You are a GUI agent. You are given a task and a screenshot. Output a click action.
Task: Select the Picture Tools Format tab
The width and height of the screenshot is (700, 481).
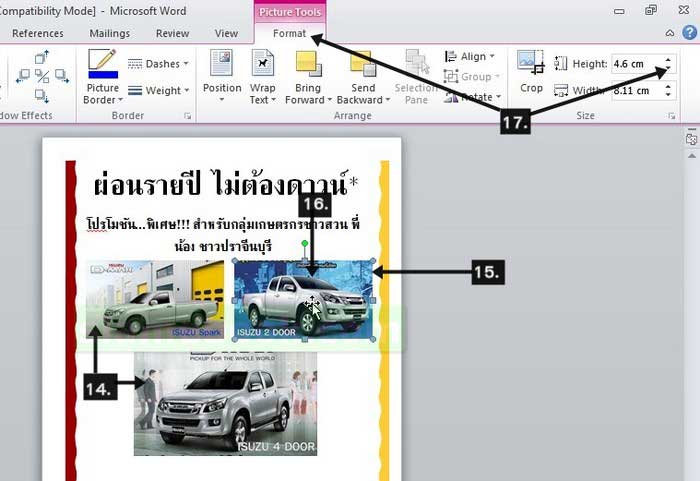click(289, 33)
